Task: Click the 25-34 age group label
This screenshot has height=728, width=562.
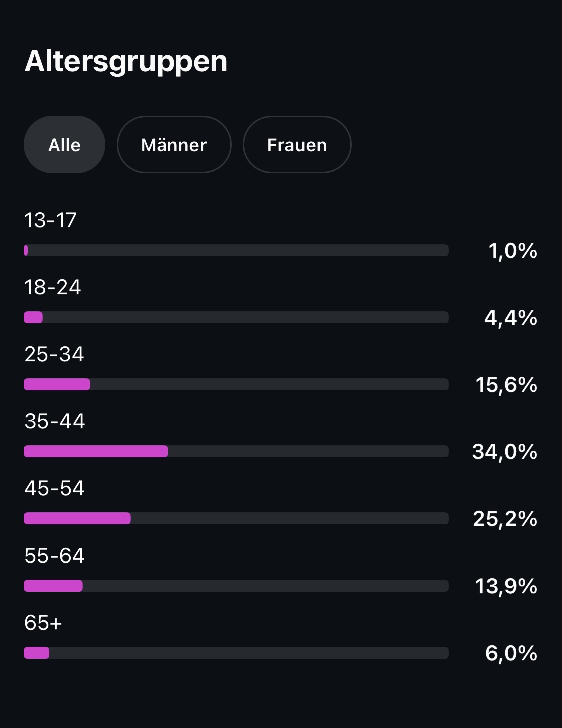Action: pyautogui.click(x=54, y=354)
